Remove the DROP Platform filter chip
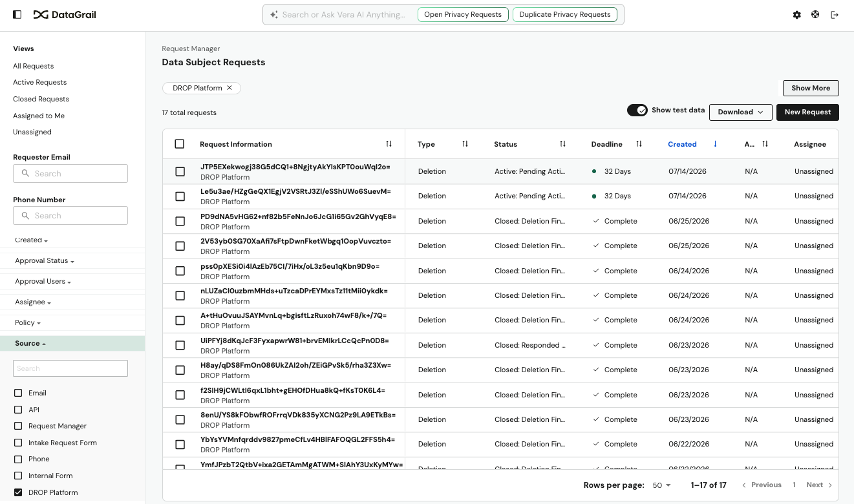The width and height of the screenshot is (854, 504). coord(229,88)
